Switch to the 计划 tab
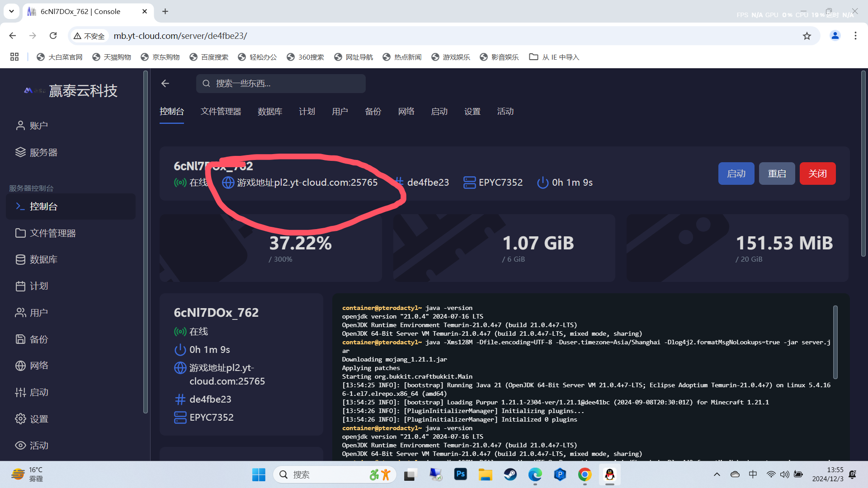Viewport: 868px width, 488px height. 307,112
